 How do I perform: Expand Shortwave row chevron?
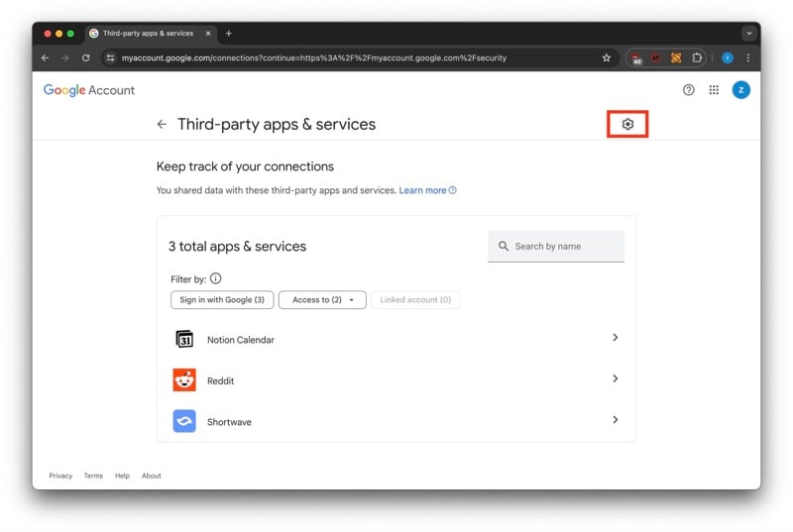pyautogui.click(x=615, y=420)
